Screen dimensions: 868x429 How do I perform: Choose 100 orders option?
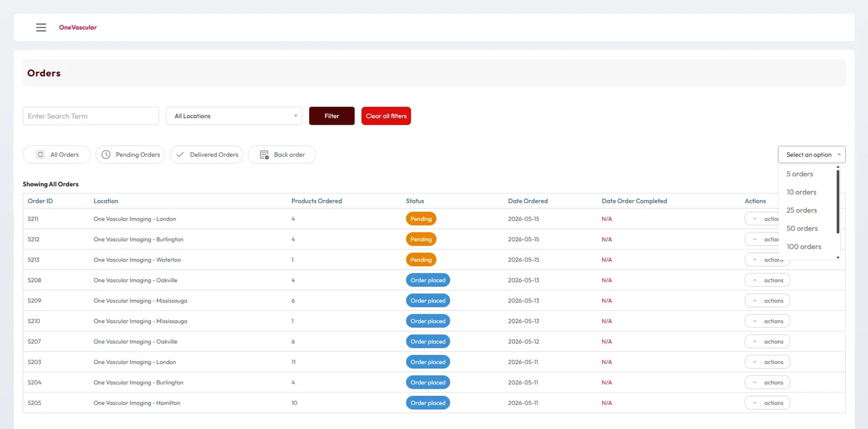(804, 246)
